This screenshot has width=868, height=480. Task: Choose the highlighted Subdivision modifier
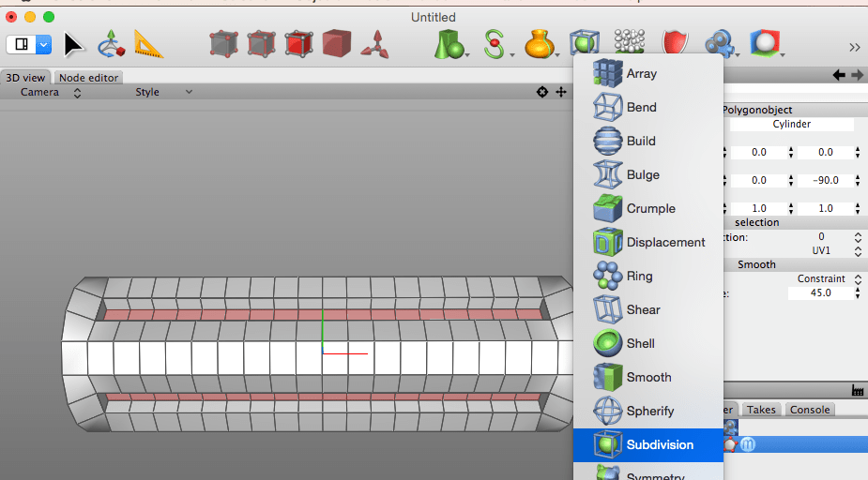click(x=648, y=444)
